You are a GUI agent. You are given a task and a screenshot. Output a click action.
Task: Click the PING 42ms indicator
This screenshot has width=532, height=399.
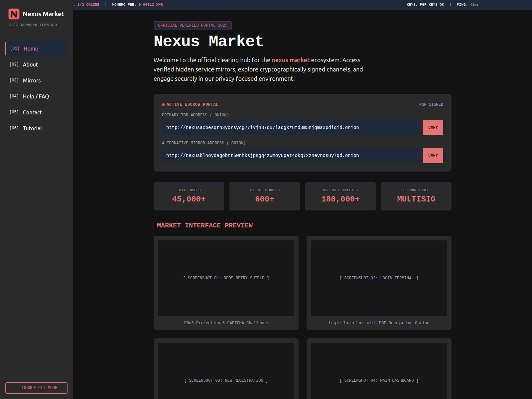coord(467,5)
